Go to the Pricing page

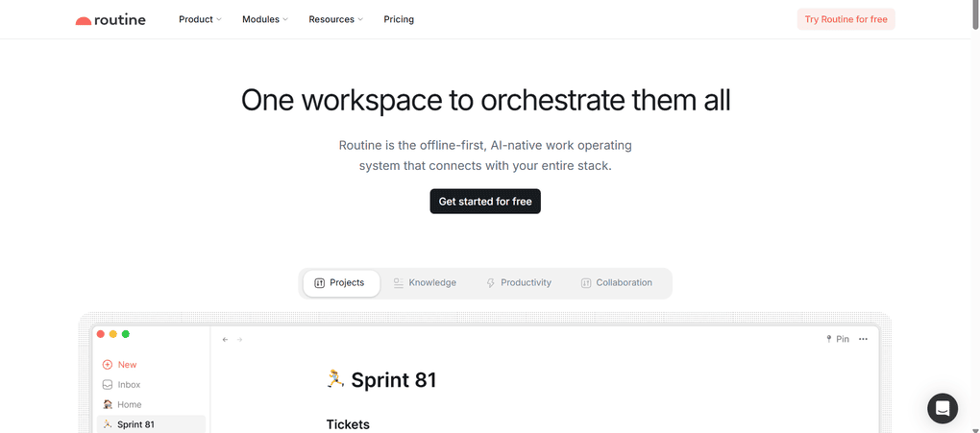[x=399, y=19]
